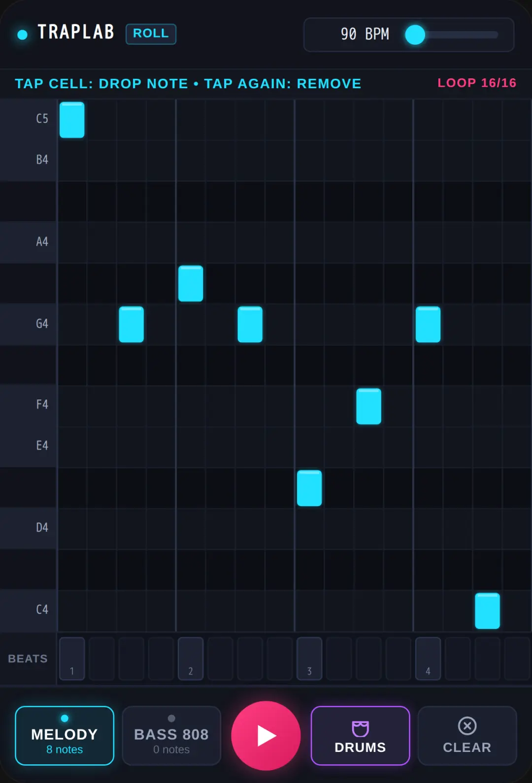This screenshot has width=532, height=783.
Task: Click the "8 notes" count under MELODY
Action: pyautogui.click(x=65, y=750)
